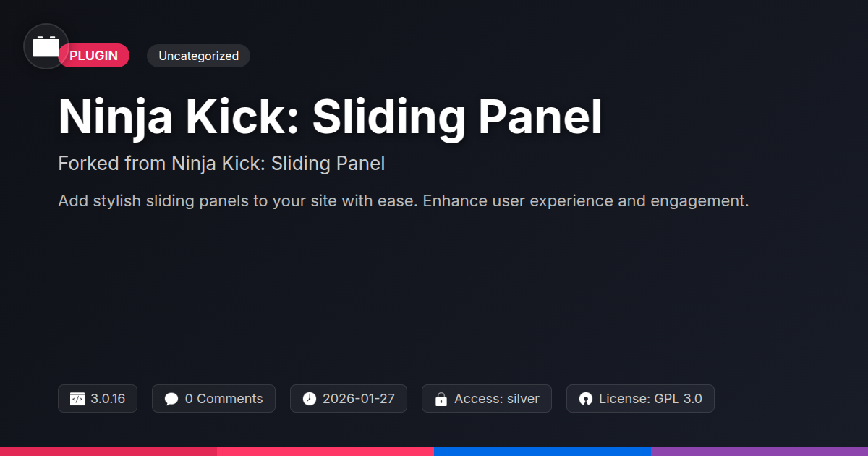Click the plugin brick icon
This screenshot has width=868, height=456.
[x=46, y=46]
